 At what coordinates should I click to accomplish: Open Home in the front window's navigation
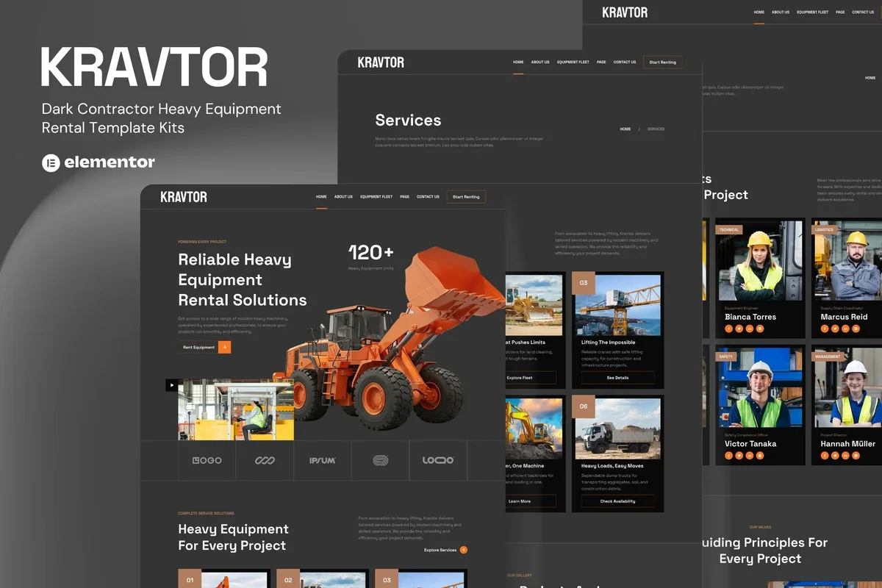pos(321,197)
